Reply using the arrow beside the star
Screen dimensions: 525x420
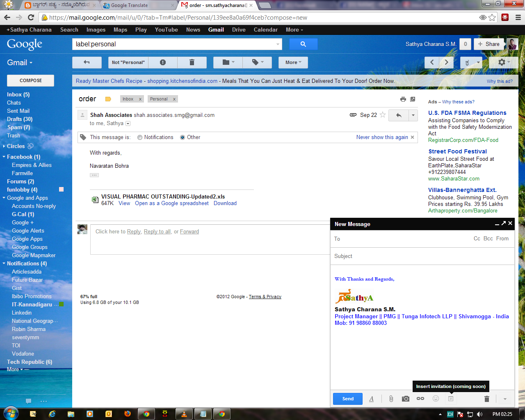[x=399, y=115]
